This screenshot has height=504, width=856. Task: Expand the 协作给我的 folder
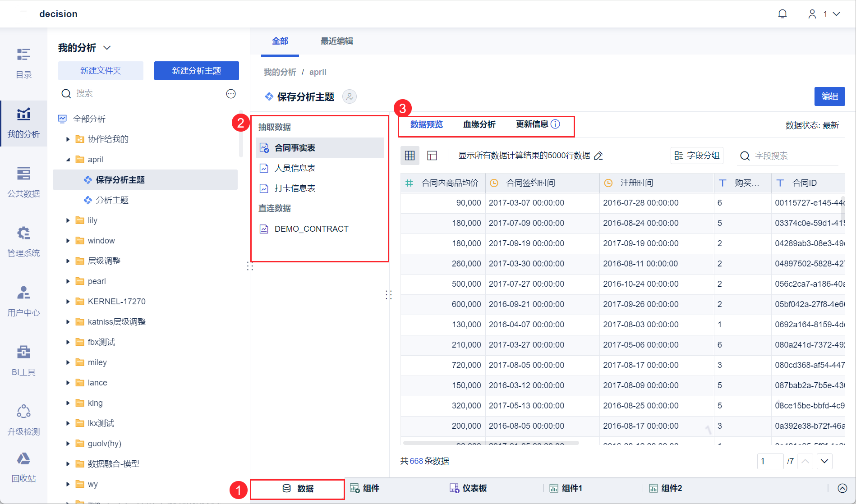click(x=68, y=139)
